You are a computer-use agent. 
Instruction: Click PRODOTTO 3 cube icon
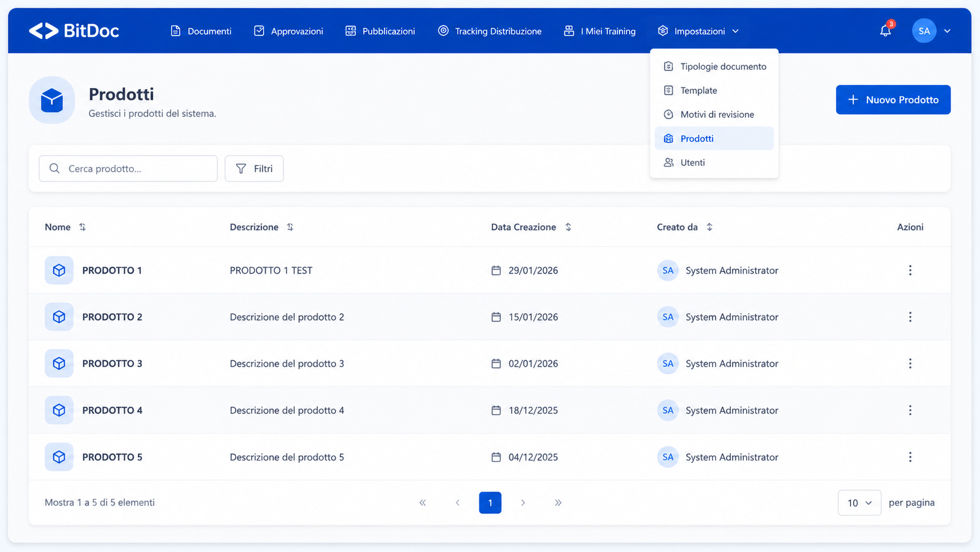[59, 364]
